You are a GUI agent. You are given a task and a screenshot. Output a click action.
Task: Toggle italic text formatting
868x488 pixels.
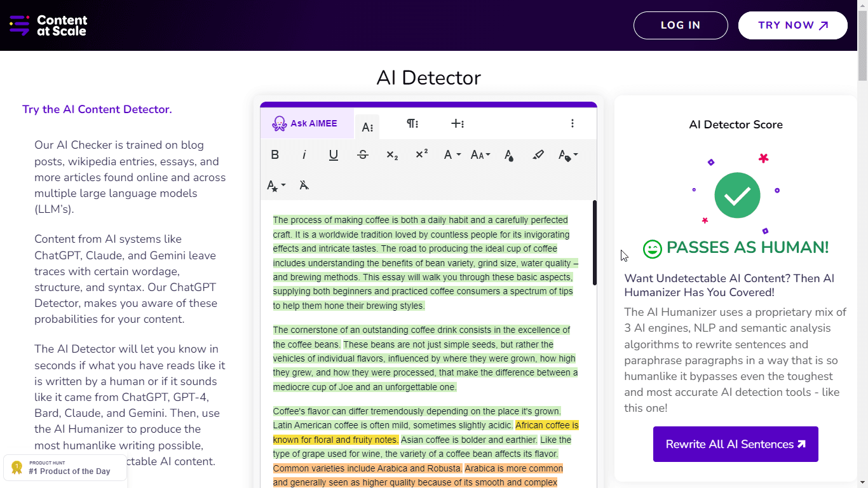(304, 154)
